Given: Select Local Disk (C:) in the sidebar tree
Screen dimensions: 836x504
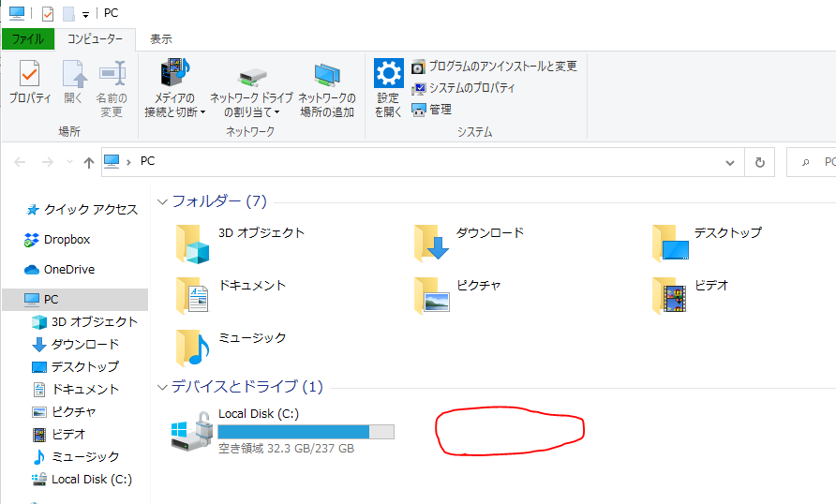Looking at the screenshot, I should (x=82, y=480).
